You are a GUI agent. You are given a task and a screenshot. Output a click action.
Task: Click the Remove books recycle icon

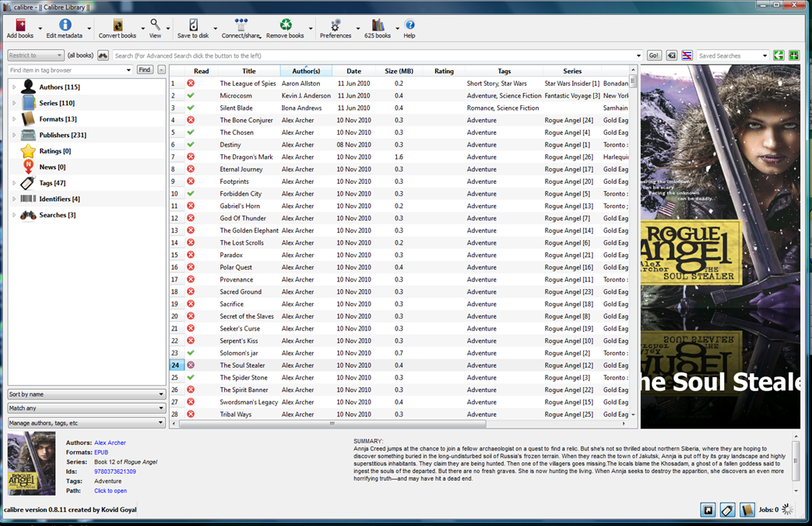click(285, 27)
